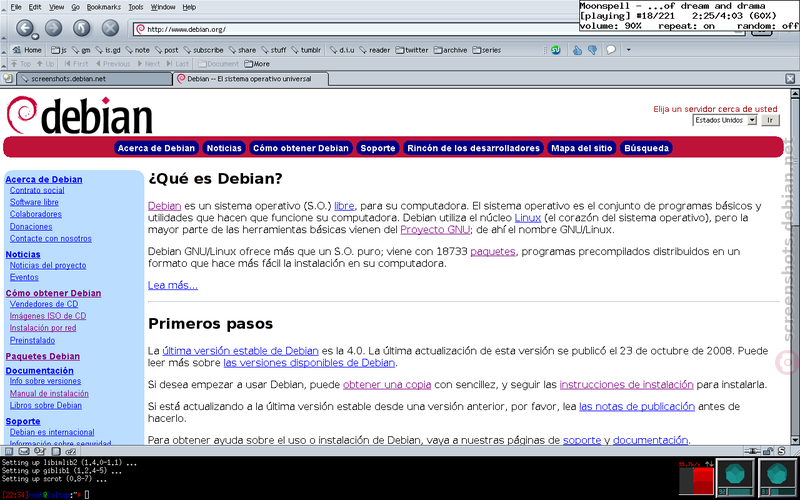Image resolution: width=800 pixels, height=500 pixels.
Task: Select the 'Debian -- El sistema operativo universal' tab
Action: (251, 79)
